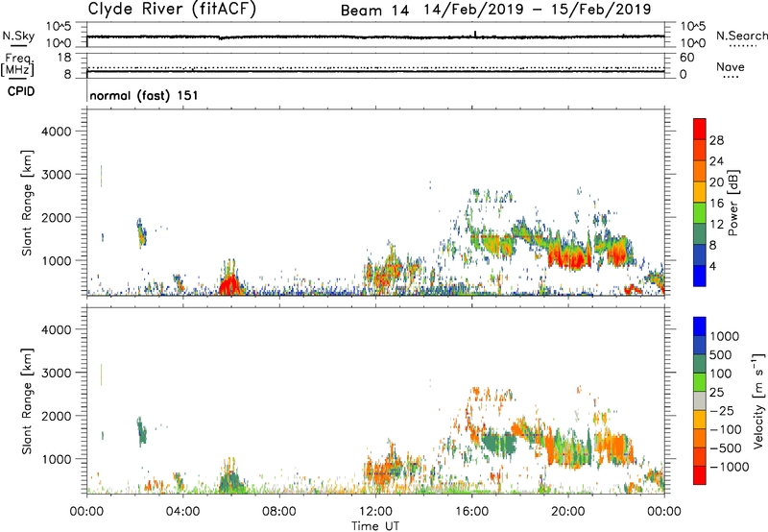The height and width of the screenshot is (532, 768).
Task: Click the "18" tick on frequency axis
Action: point(64,58)
